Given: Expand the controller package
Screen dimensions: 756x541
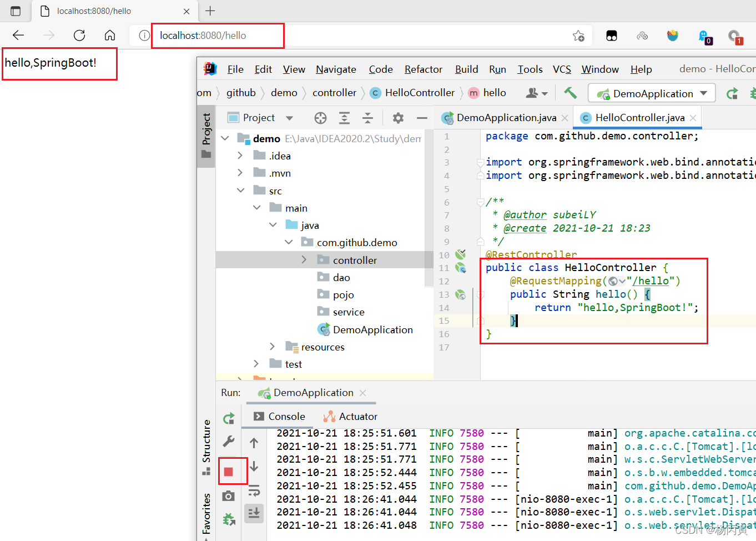Looking at the screenshot, I should [x=304, y=260].
